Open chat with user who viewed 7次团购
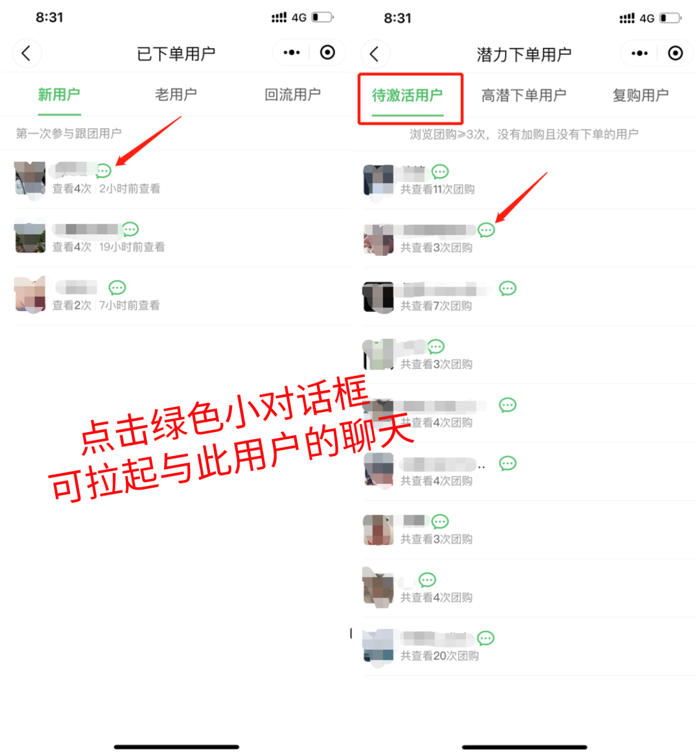The width and height of the screenshot is (700, 754). coord(507,288)
